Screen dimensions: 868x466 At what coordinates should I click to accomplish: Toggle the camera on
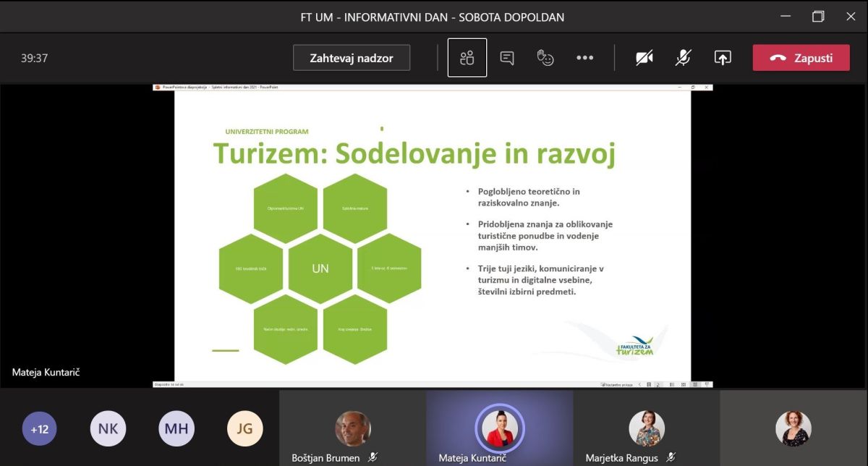pos(644,58)
